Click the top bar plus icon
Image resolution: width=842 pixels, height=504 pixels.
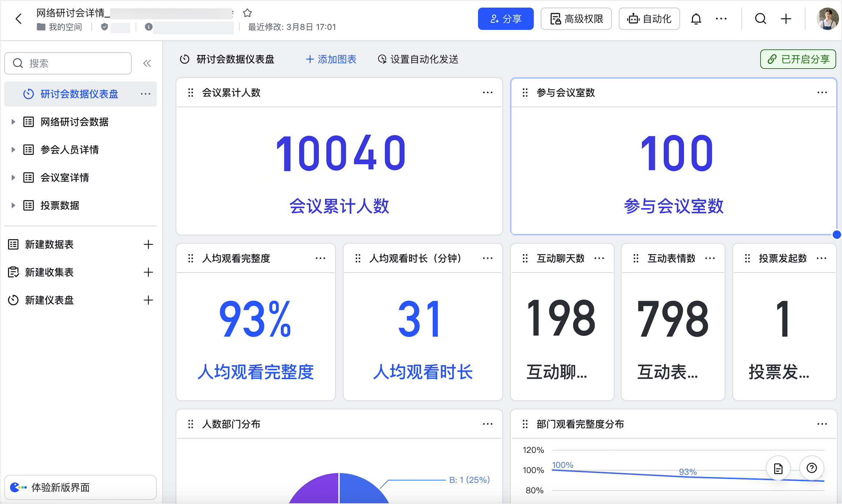[x=786, y=19]
